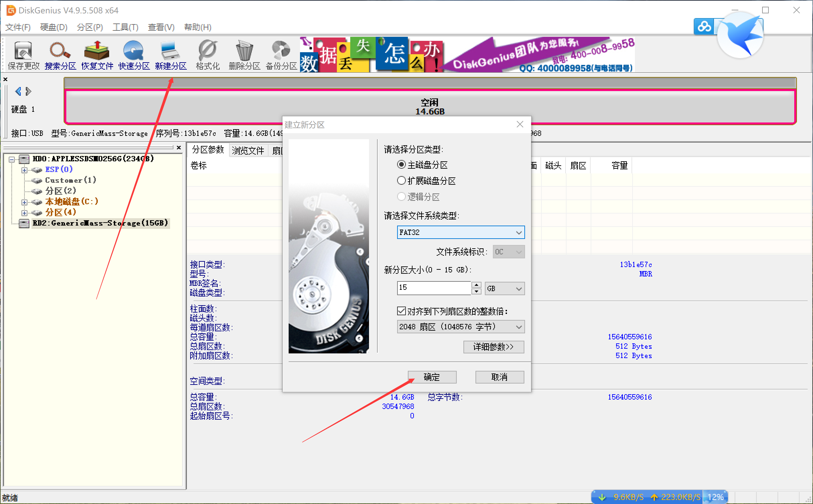Open the 查看(V) menu
This screenshot has height=504, width=813.
pos(161,27)
